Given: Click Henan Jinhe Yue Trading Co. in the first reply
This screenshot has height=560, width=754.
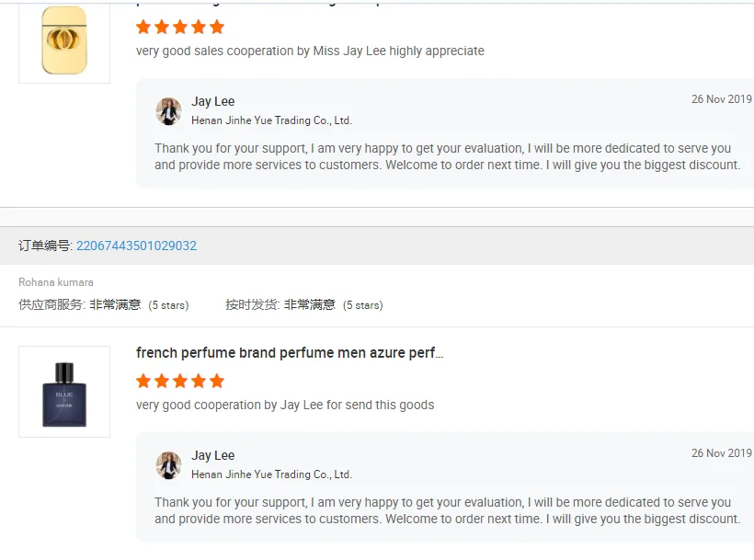Looking at the screenshot, I should click(271, 120).
